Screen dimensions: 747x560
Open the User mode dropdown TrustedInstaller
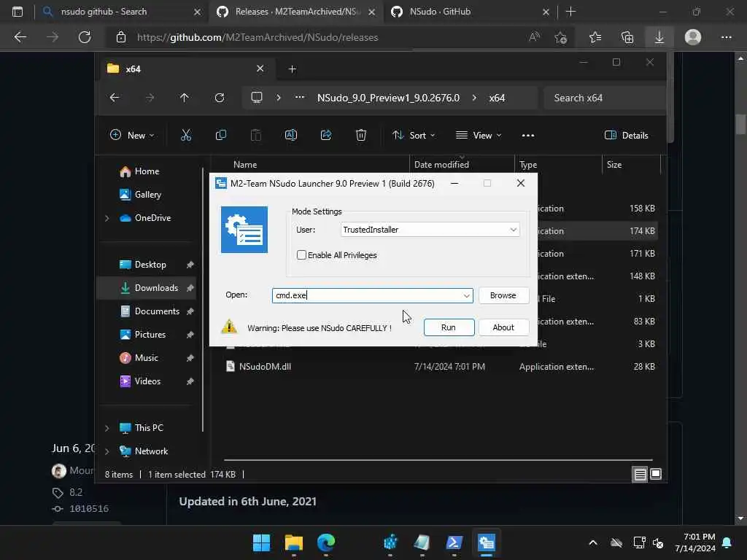point(430,230)
